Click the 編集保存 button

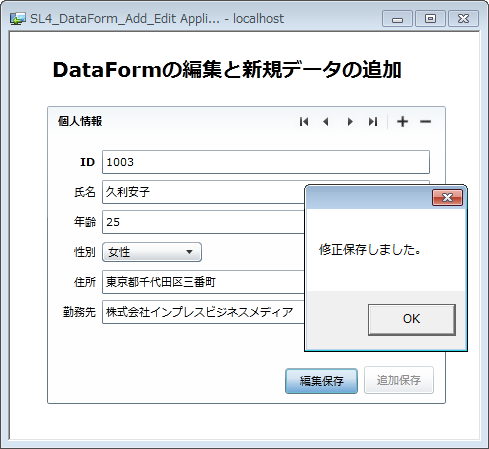pyautogui.click(x=321, y=381)
